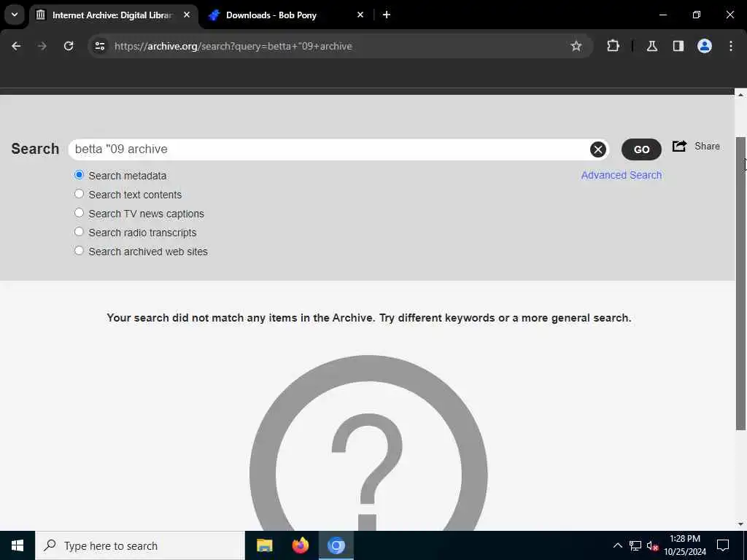Close the Downloads - Bob Pony tab

click(x=360, y=15)
